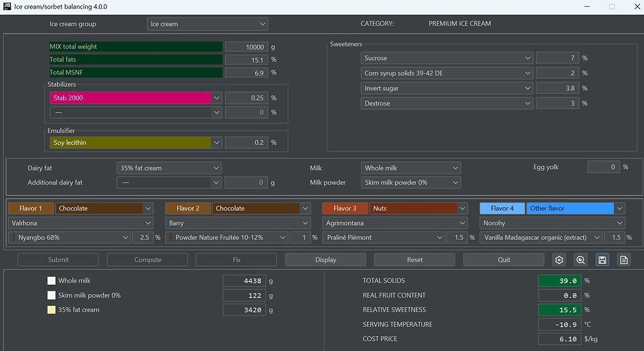Click the Submit button
Screen dimensions: 644x351
(58, 260)
